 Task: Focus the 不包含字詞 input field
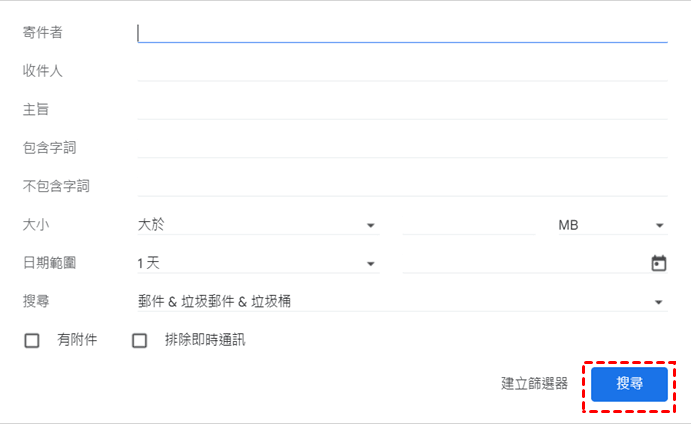(x=402, y=186)
